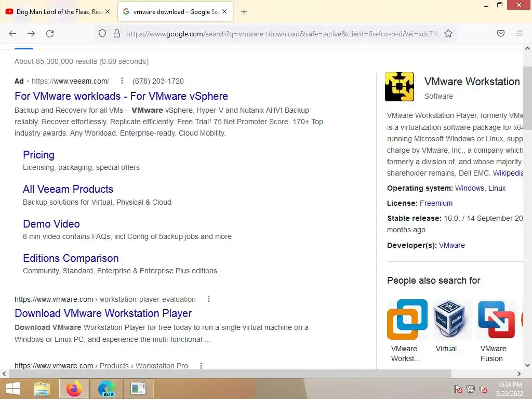Viewport: 532px width, 399px height.
Task: Click the vertical scrollbar up arrow
Action: [x=527, y=48]
